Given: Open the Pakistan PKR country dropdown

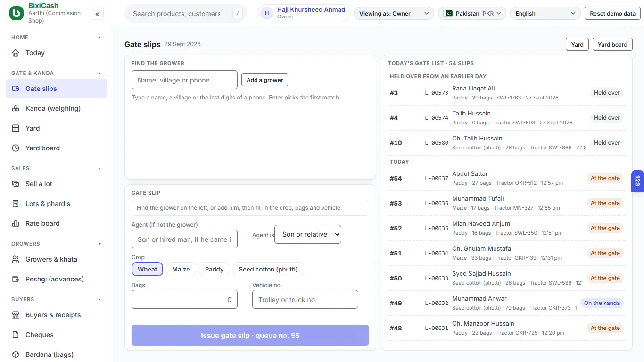Looking at the screenshot, I should coord(472,13).
